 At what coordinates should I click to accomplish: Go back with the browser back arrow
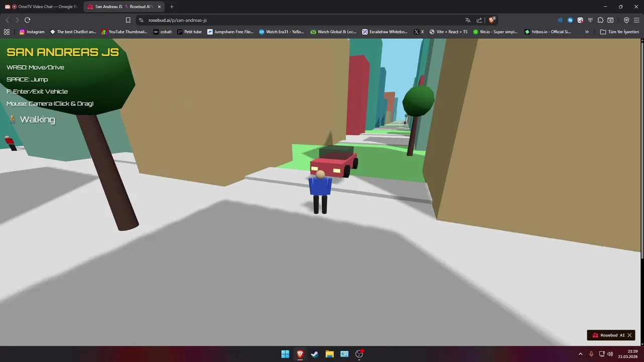point(7,20)
